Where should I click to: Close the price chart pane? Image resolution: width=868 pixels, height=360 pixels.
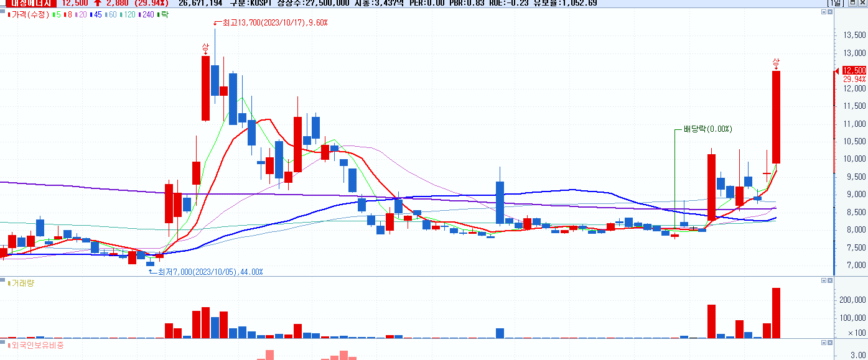[829, 13]
